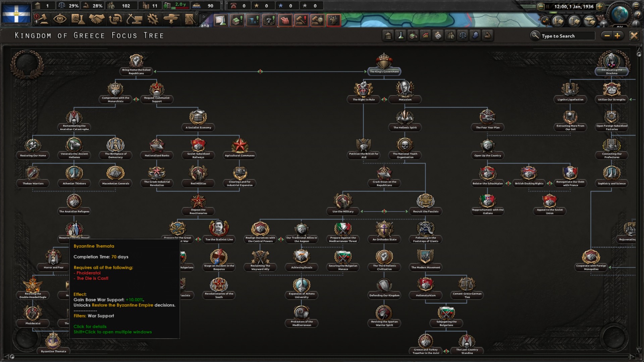The height and width of the screenshot is (362, 644).
Task: Open the Research flask menu icon
Action: pos(78,19)
